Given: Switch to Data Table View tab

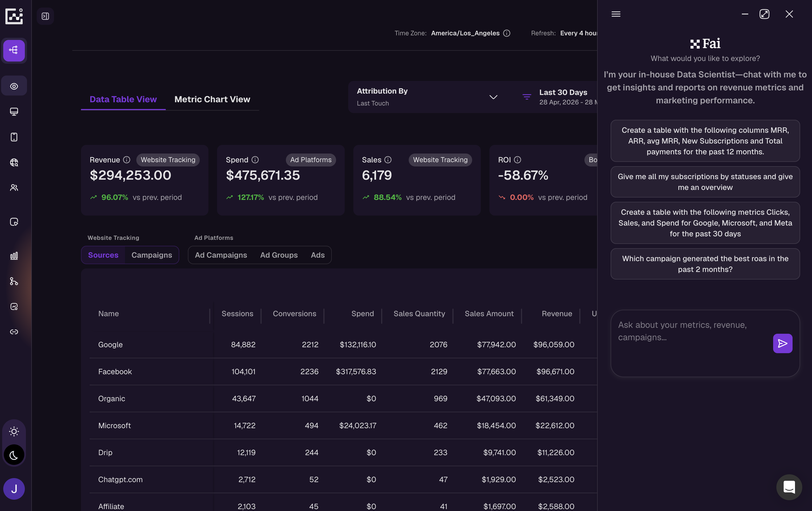Looking at the screenshot, I should coord(123,99).
